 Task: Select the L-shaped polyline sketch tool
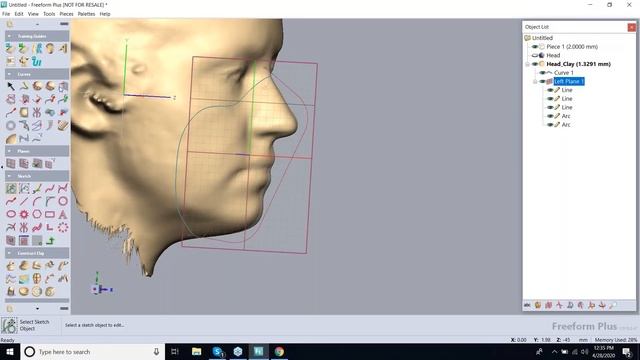coord(50,227)
